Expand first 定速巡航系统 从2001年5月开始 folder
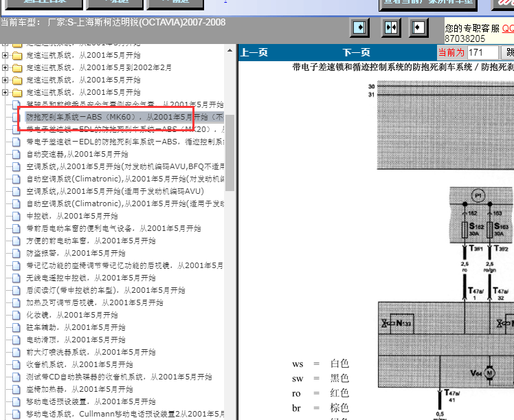Viewport: 514px width, 420px height. (5, 55)
